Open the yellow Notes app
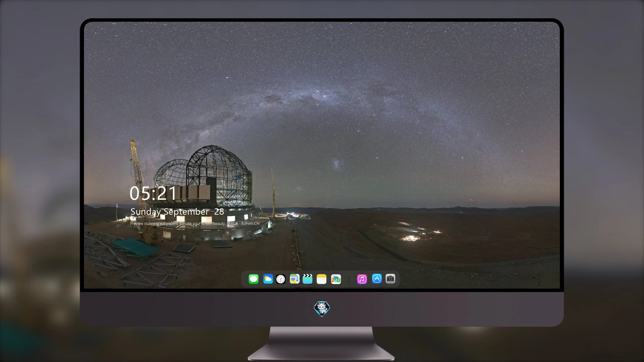The height and width of the screenshot is (362, 644). tap(321, 279)
